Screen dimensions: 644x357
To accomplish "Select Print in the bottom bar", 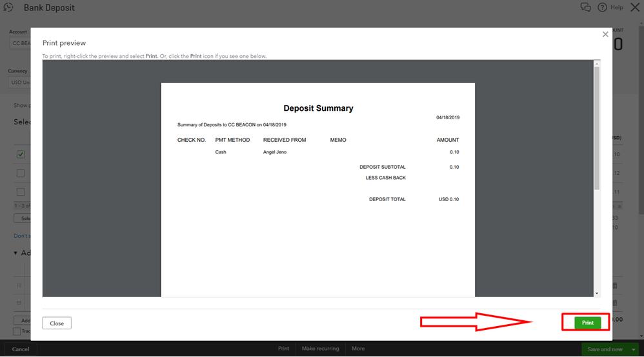I will (283, 349).
